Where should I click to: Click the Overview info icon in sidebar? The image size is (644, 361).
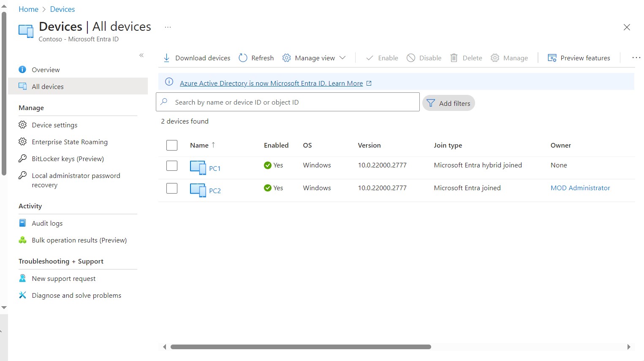(x=22, y=70)
